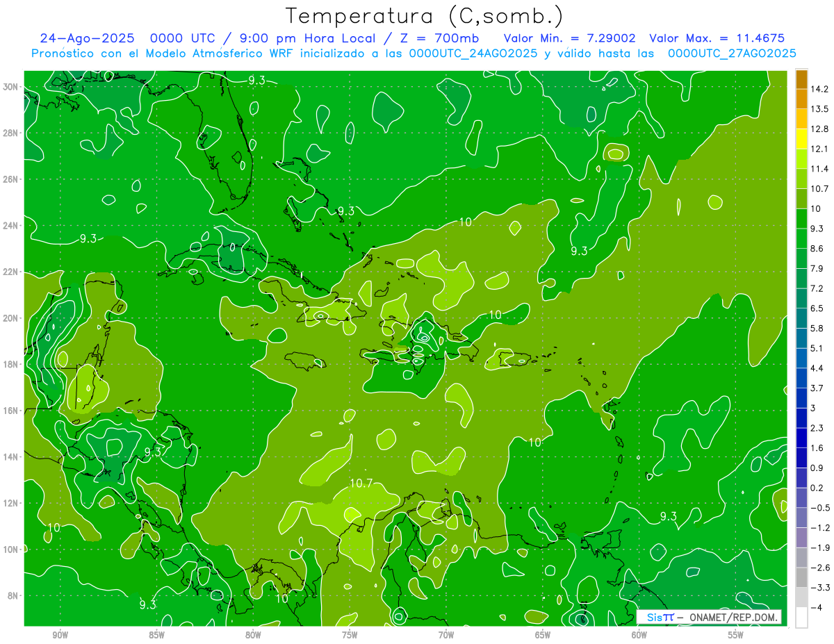This screenshot has width=834, height=644.
Task: Click the WRF forecast model description line
Action: point(414,53)
